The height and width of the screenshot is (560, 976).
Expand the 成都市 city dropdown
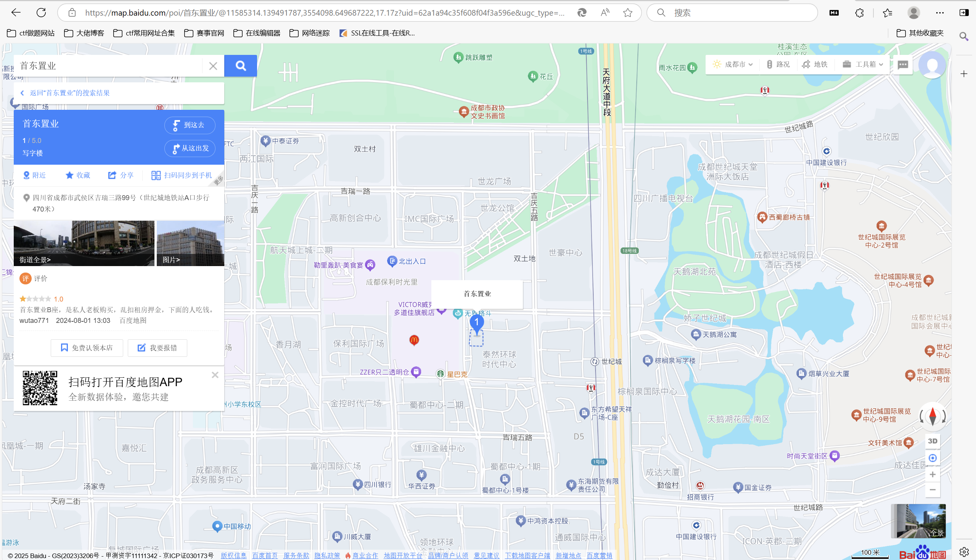point(733,64)
